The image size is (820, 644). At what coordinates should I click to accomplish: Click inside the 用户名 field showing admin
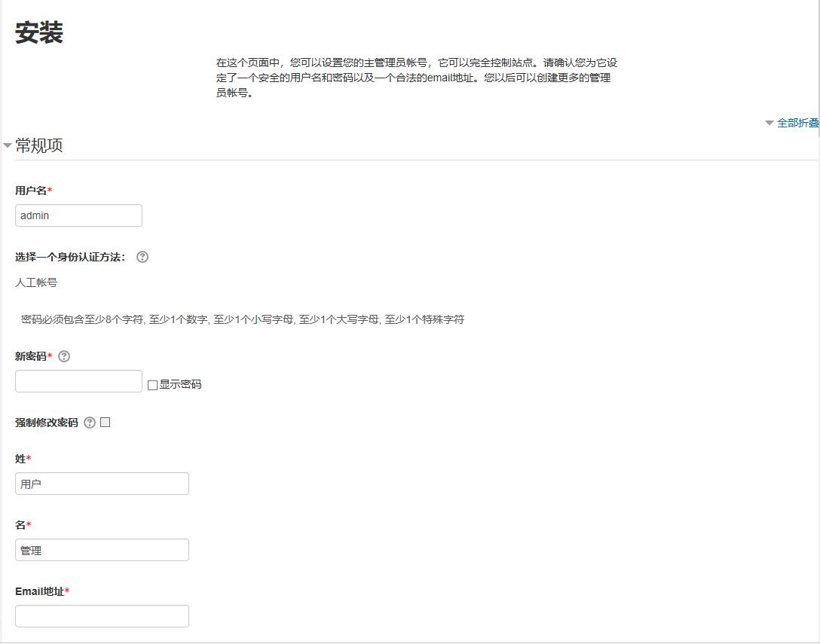pos(78,215)
